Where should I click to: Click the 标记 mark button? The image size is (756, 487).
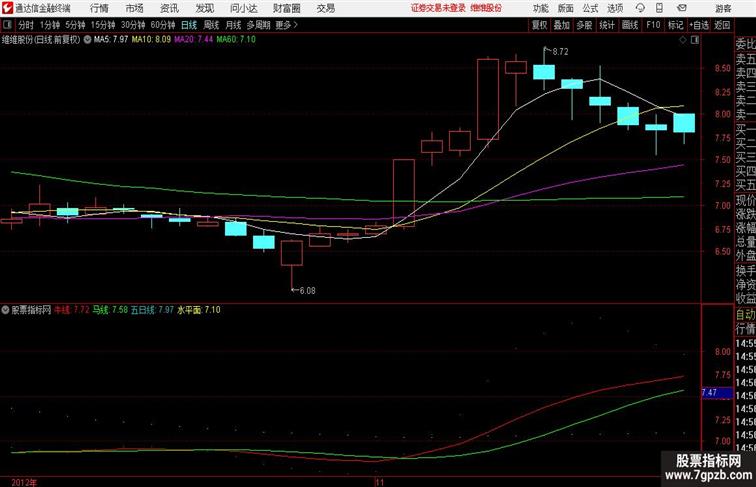point(675,25)
